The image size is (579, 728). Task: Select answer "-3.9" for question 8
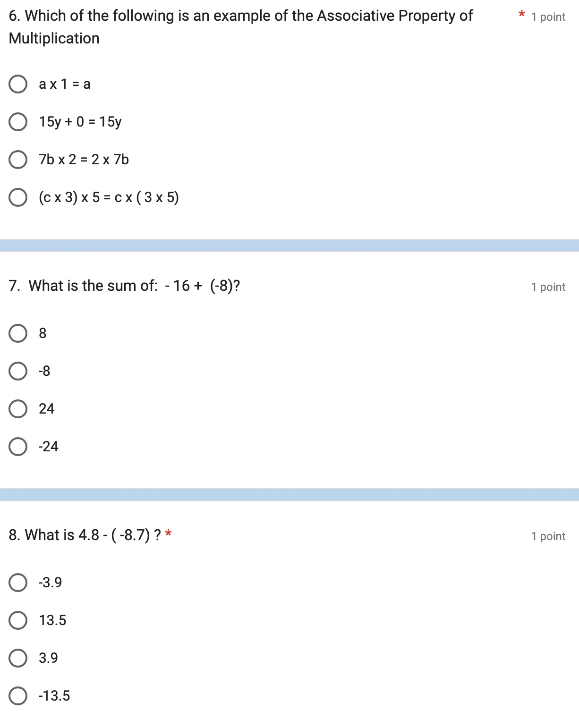click(x=18, y=583)
